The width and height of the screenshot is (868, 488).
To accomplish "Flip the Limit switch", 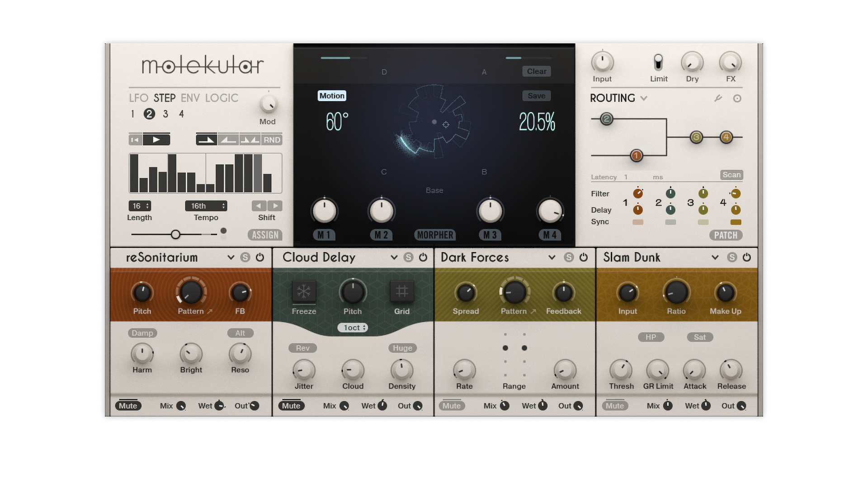I will [658, 62].
